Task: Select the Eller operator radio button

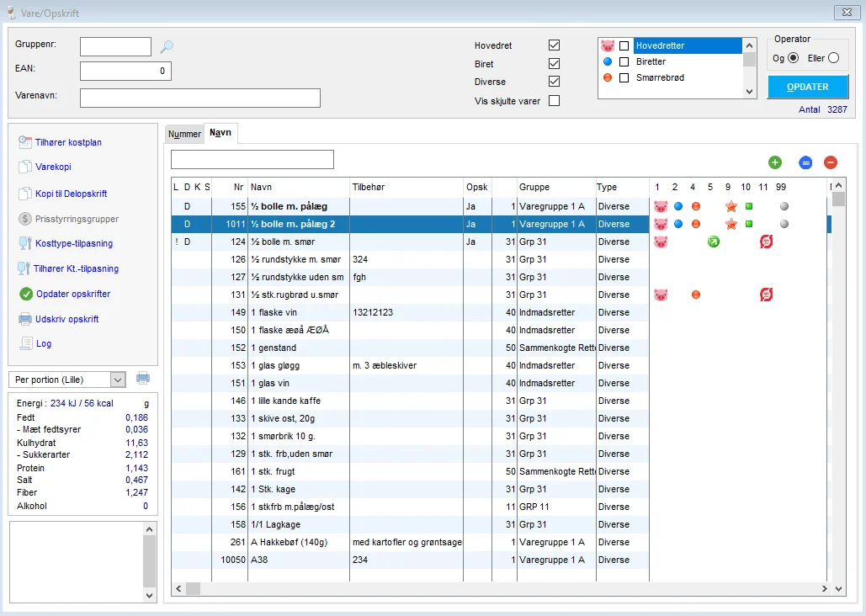Action: [833, 57]
